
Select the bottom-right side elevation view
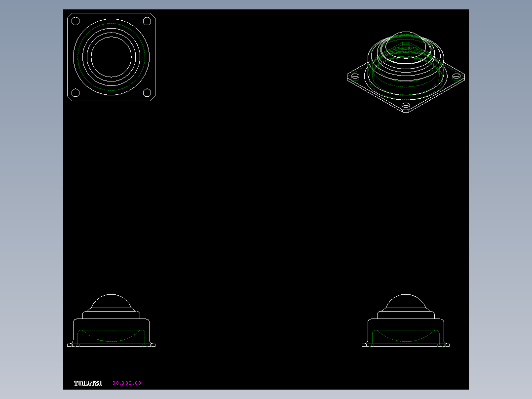coord(406,320)
